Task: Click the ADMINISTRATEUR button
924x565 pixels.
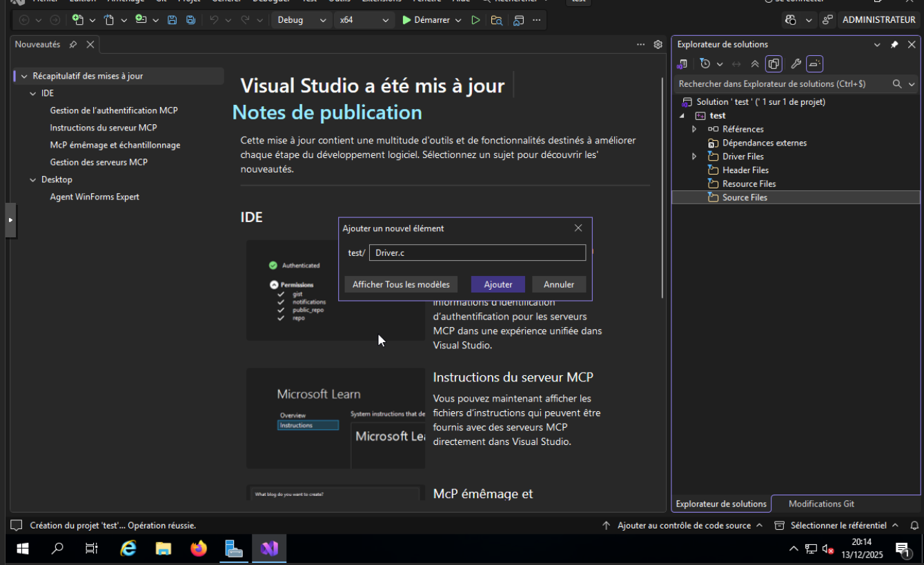Action: (878, 20)
